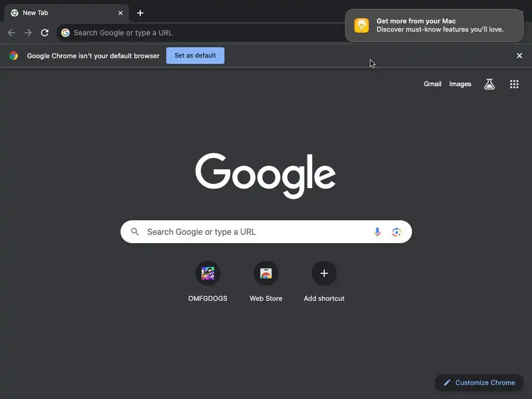The height and width of the screenshot is (399, 532).
Task: Select the New Tab tab
Action: click(66, 13)
